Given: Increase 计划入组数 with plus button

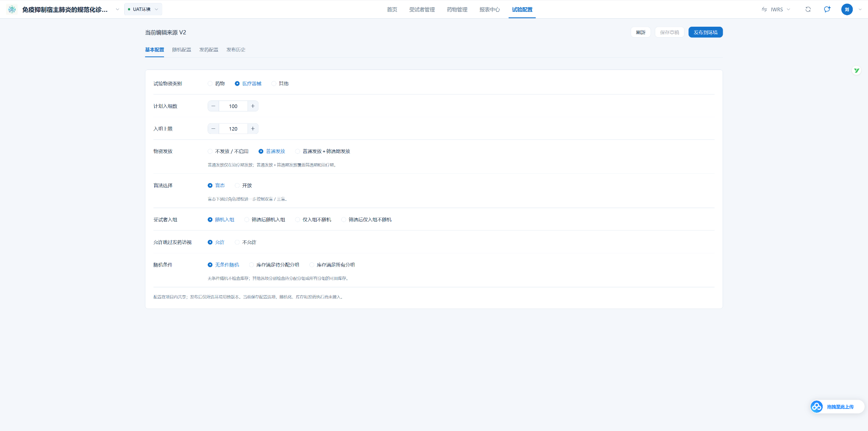Looking at the screenshot, I should tap(253, 106).
